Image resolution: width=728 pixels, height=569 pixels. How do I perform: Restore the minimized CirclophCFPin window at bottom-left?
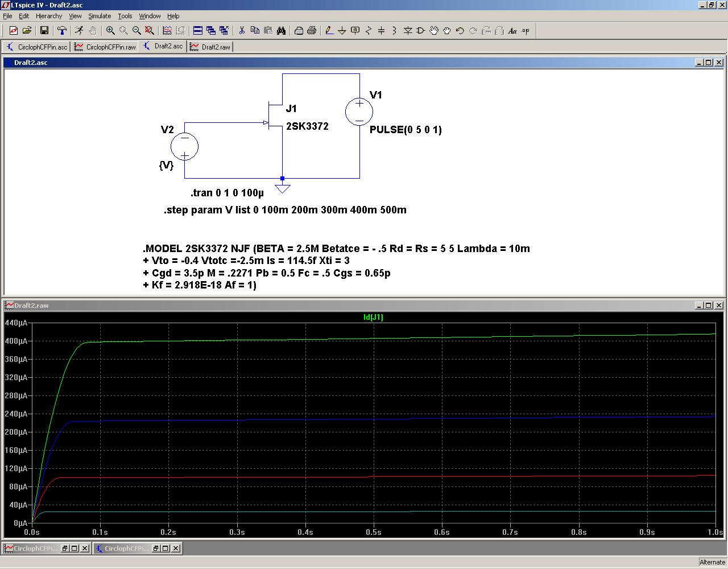65,549
